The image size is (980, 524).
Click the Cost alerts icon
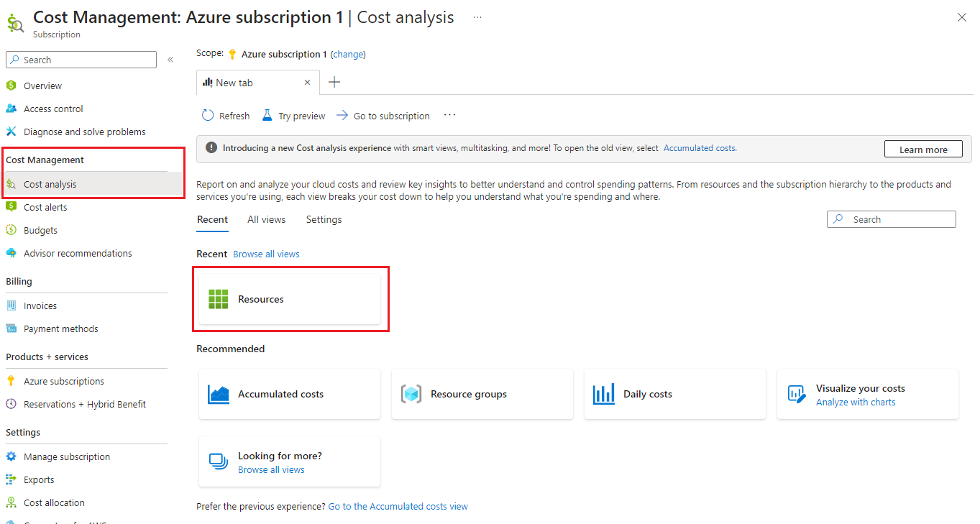(x=11, y=207)
